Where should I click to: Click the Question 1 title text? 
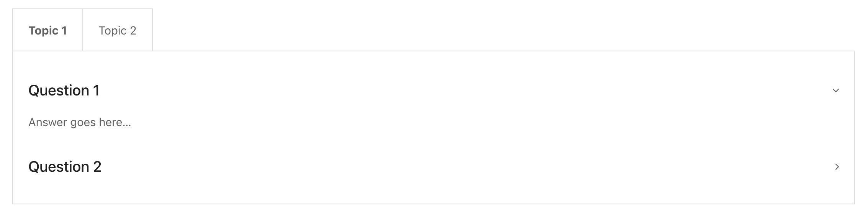tap(64, 90)
